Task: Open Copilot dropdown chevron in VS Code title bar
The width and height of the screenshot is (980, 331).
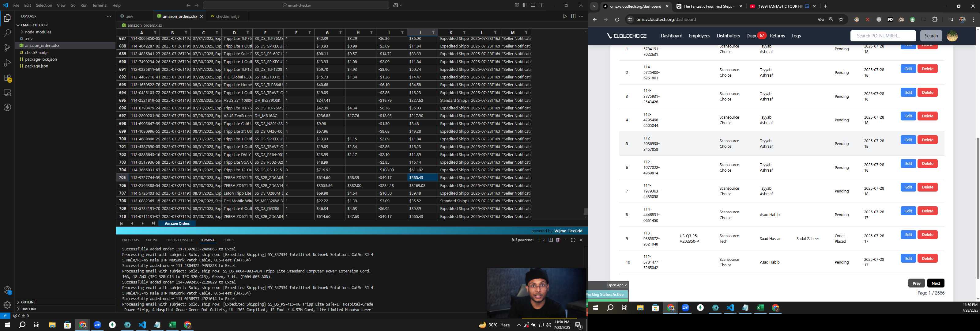Action: click(x=401, y=5)
